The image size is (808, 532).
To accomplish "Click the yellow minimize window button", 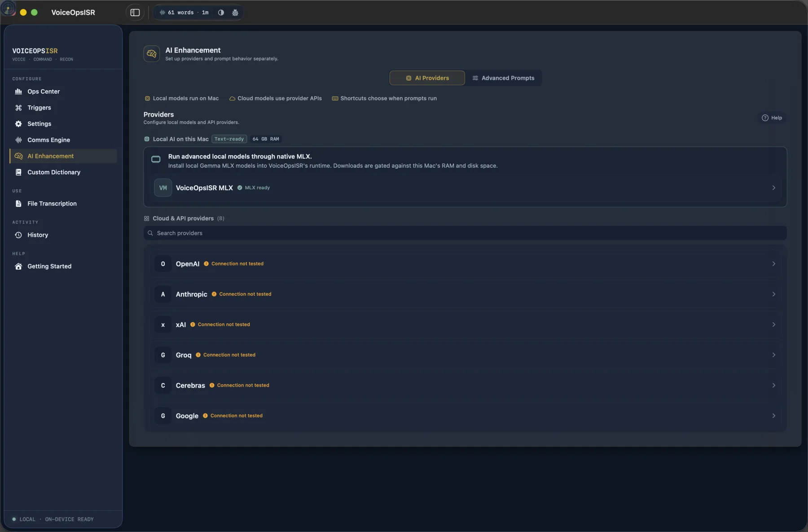I will pyautogui.click(x=23, y=13).
